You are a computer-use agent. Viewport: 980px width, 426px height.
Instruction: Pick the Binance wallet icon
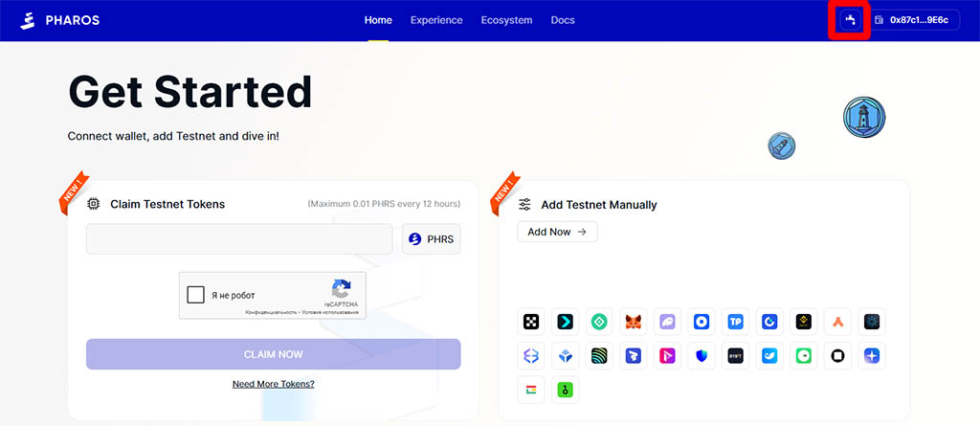[x=804, y=322]
